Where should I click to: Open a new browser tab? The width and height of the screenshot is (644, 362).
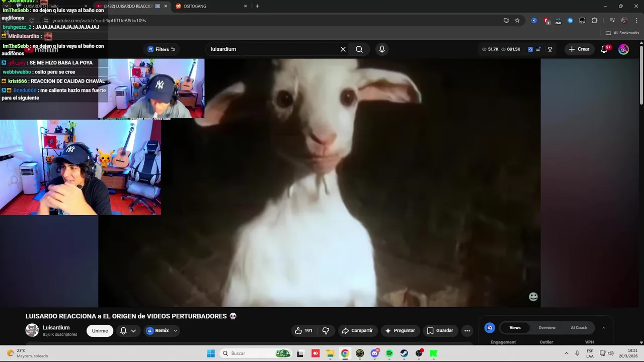(258, 6)
